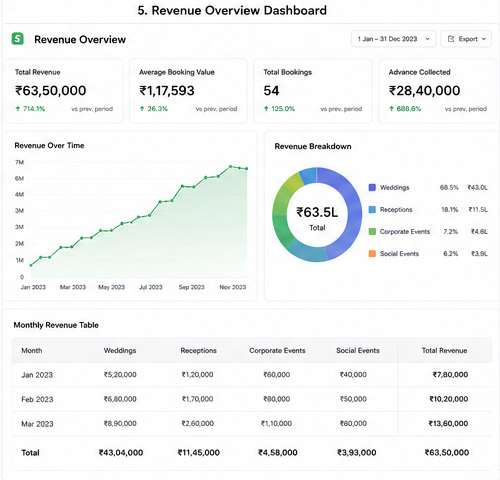Expand the Export chevron arrow
Image resolution: width=500 pixels, height=480 pixels.
[x=484, y=39]
